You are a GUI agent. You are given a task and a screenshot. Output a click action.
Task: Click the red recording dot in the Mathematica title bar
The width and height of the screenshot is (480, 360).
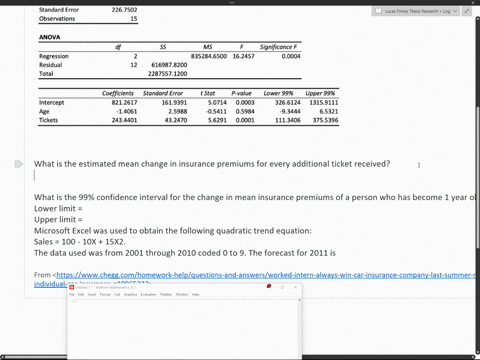coord(269,286)
